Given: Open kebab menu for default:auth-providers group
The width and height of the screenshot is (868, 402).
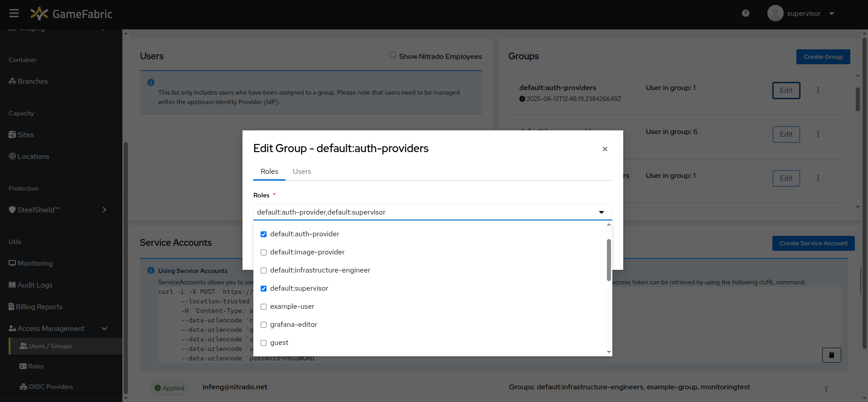Looking at the screenshot, I should click(x=818, y=90).
